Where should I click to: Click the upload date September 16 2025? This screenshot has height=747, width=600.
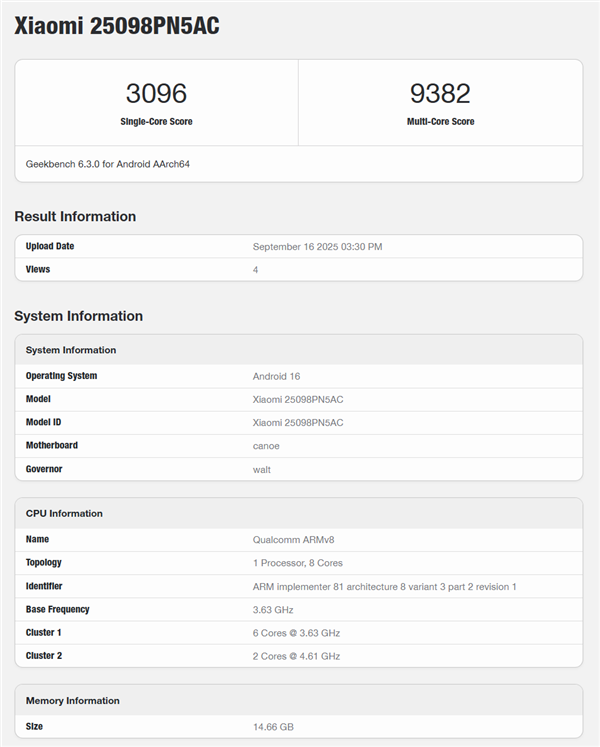pos(317,246)
